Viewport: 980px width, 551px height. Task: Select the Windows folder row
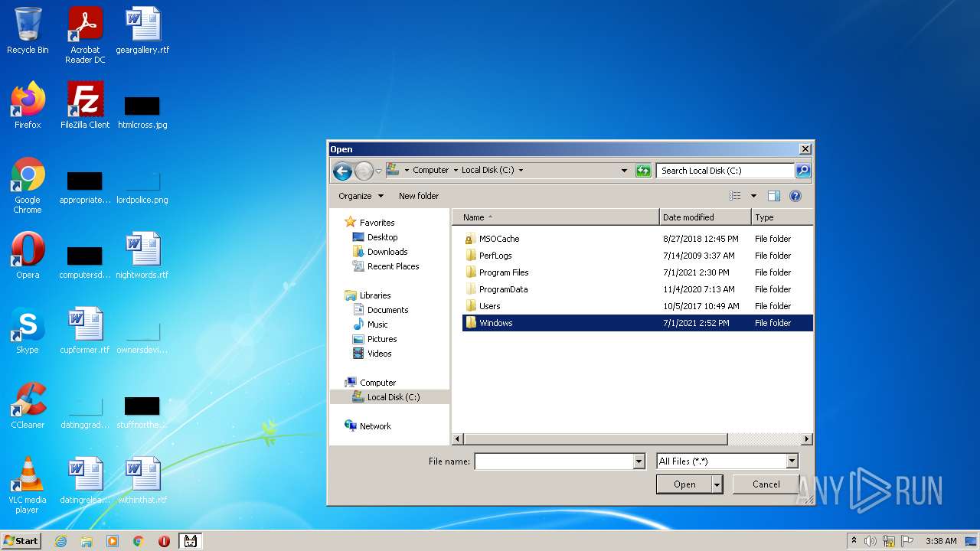click(x=637, y=323)
